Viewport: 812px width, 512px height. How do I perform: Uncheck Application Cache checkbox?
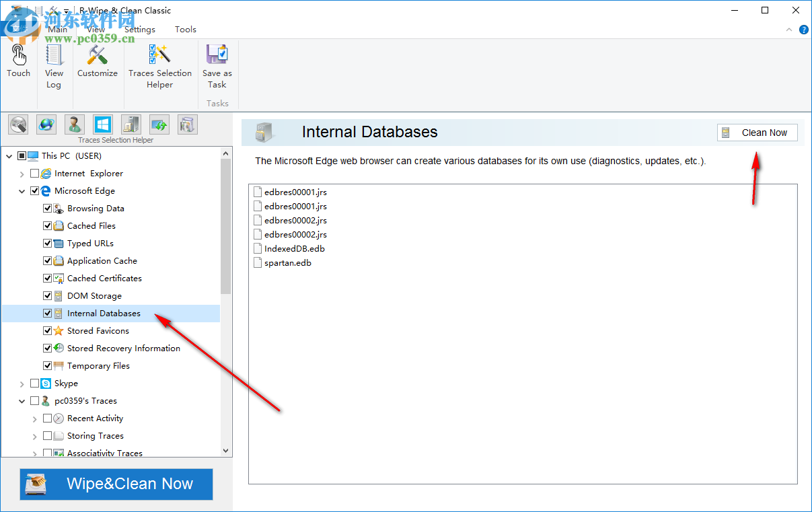(48, 261)
